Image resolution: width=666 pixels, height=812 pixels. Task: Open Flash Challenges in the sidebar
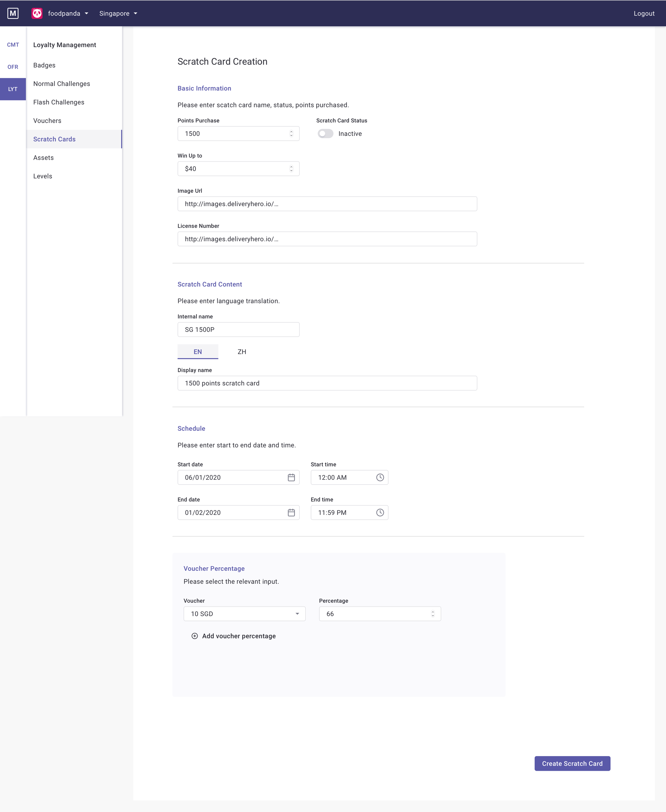click(59, 102)
